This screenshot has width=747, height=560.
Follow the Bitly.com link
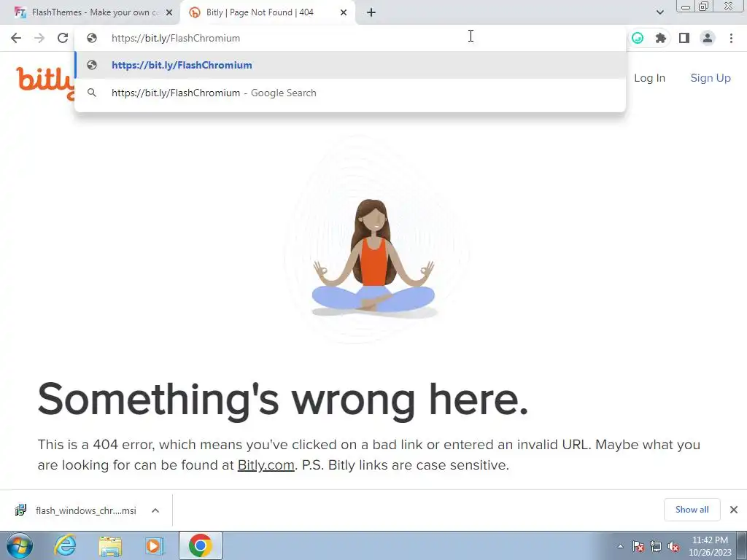(266, 464)
